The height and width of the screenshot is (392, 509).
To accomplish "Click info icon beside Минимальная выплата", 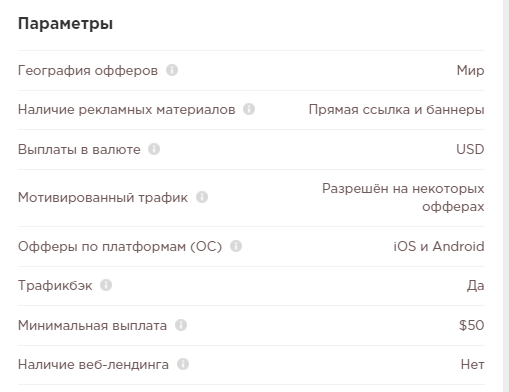I will click(181, 325).
